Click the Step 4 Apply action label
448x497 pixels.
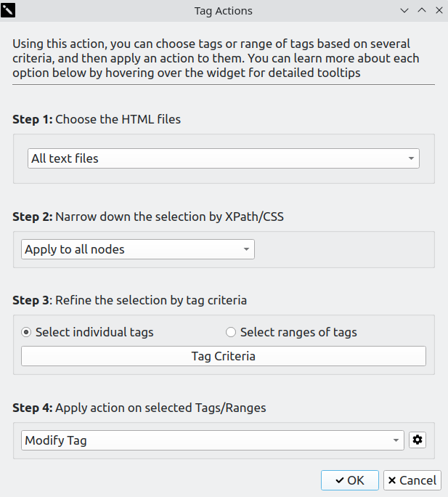pos(139,408)
